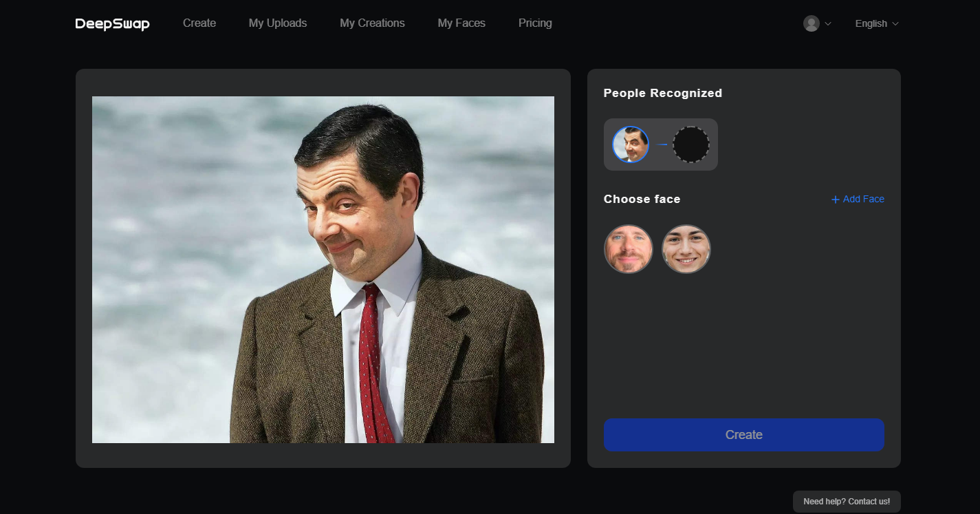Click the People Recognized heading
This screenshot has width=980, height=514.
[x=663, y=93]
